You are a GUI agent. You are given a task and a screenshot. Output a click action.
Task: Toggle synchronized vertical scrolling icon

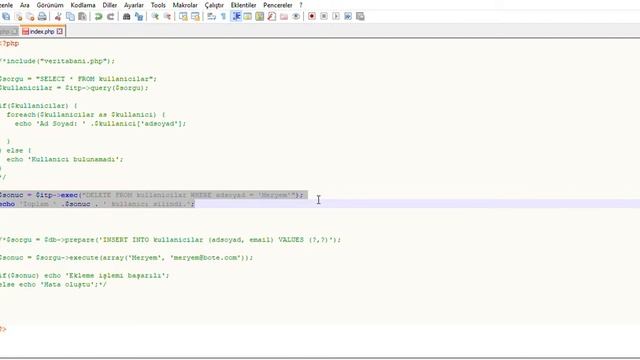(x=183, y=16)
